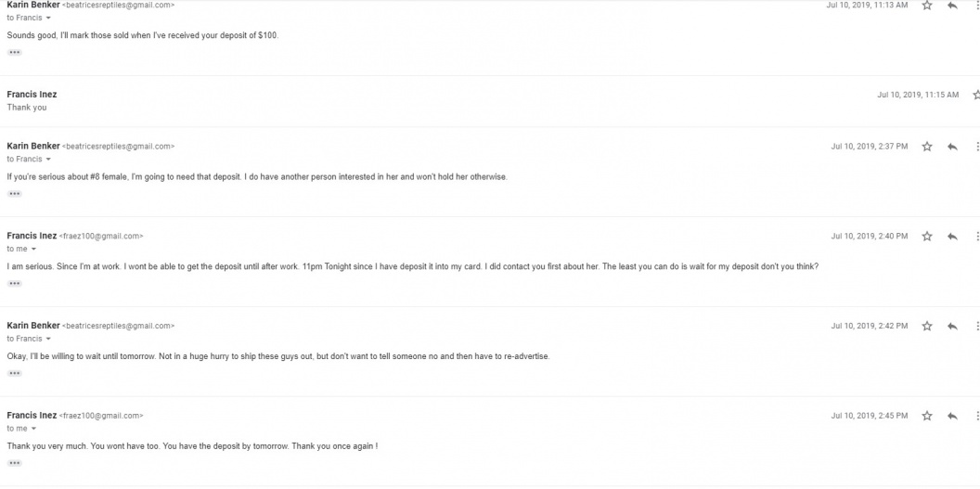Open more options for the 2:37 PM message

977,147
